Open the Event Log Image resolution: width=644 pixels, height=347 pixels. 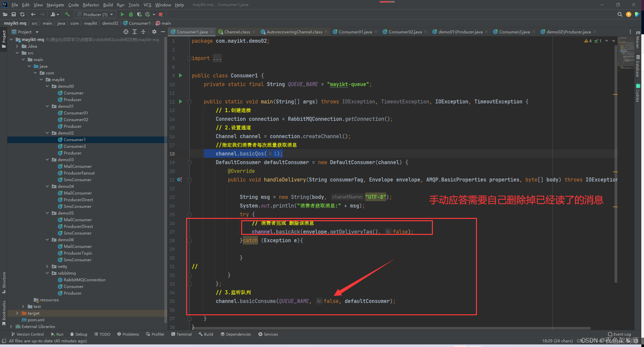coord(619,334)
